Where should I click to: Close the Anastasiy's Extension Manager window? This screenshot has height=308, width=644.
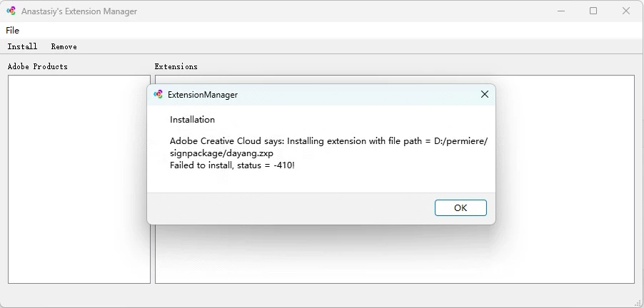tap(626, 11)
